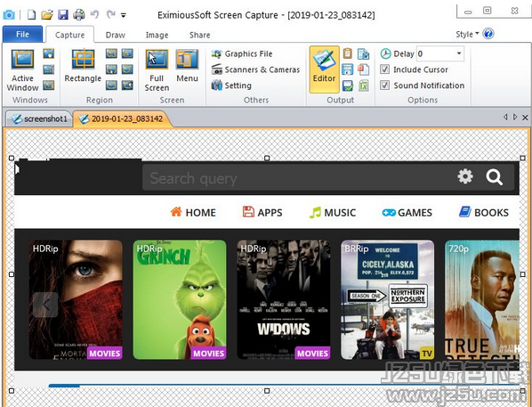The image size is (532, 407).
Task: Toggle the Include Cursor checkbox
Action: (x=384, y=69)
